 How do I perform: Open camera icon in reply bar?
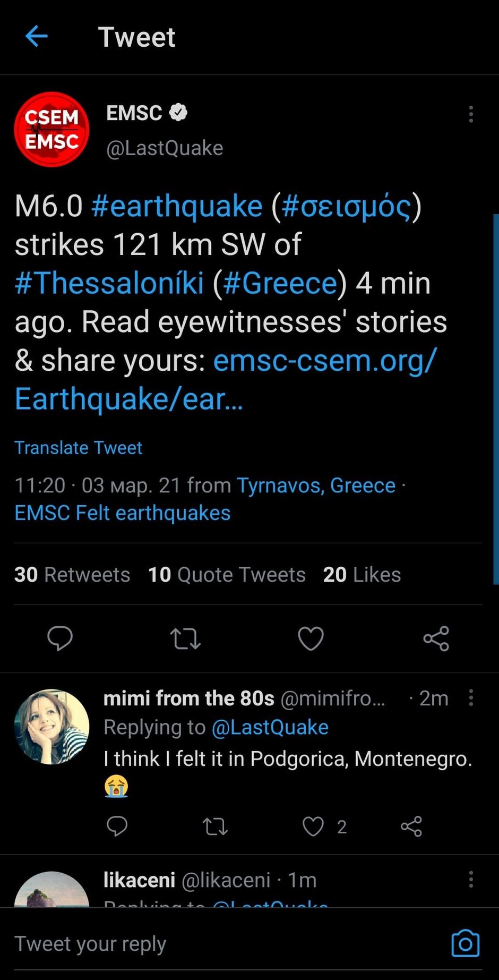pyautogui.click(x=465, y=944)
